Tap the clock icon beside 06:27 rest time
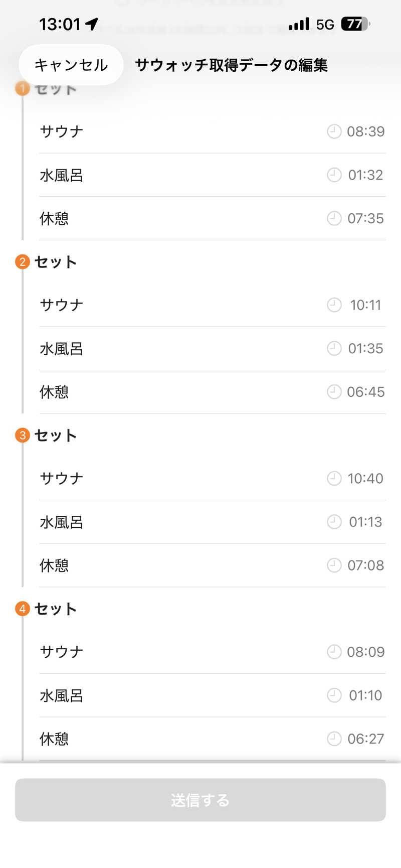This screenshot has height=868, width=401. [334, 739]
